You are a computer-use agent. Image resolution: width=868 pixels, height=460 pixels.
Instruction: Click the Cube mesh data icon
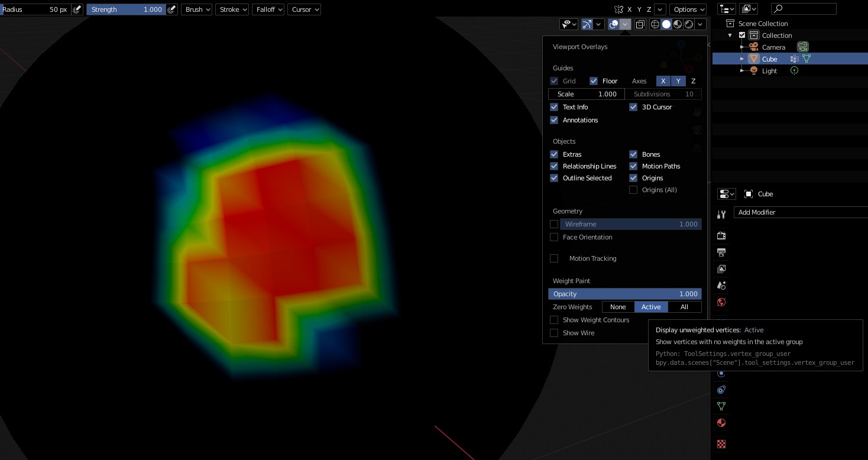(x=806, y=59)
